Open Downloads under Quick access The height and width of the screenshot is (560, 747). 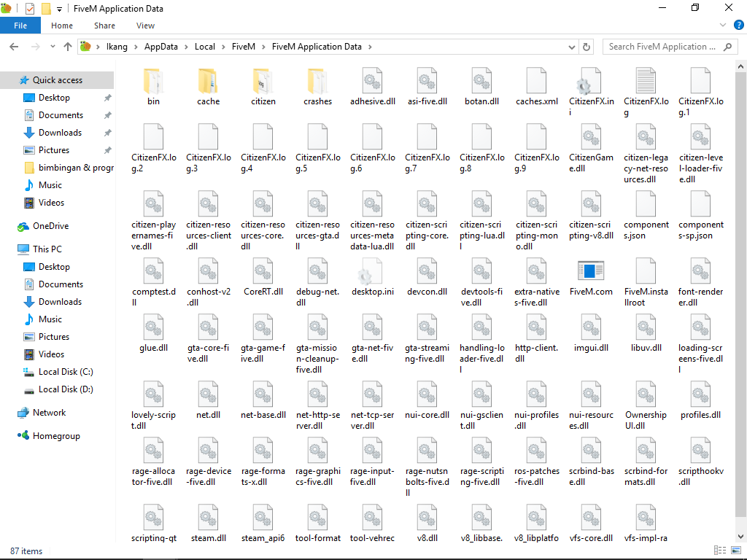click(x=60, y=133)
